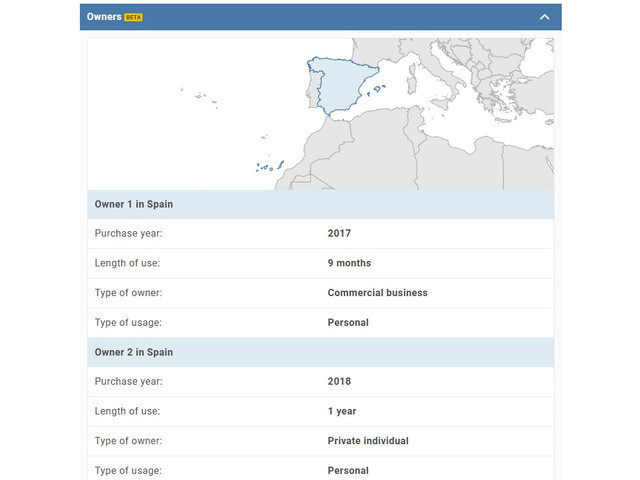Image resolution: width=640 pixels, height=480 pixels.
Task: Click Owner 1 Purchase year label
Action: point(128,234)
